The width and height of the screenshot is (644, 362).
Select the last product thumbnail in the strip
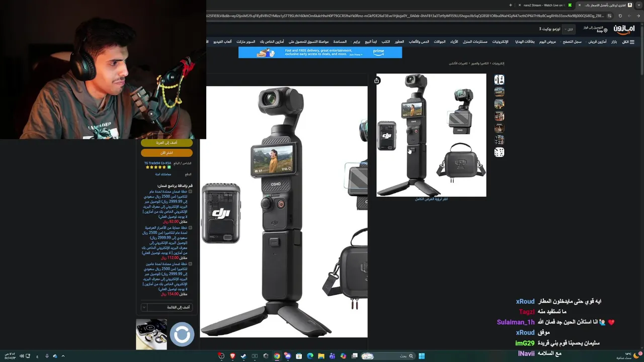pyautogui.click(x=499, y=152)
